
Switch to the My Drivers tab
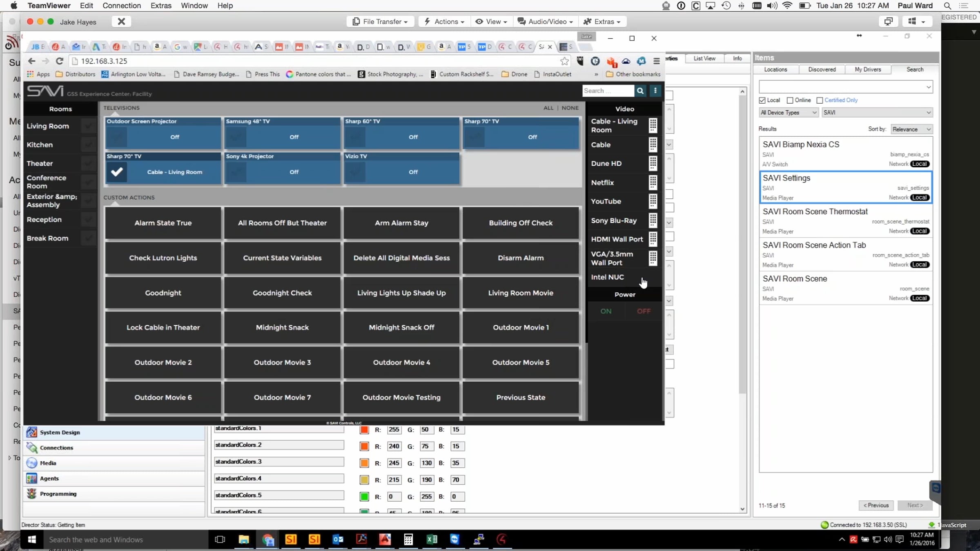pyautogui.click(x=868, y=69)
